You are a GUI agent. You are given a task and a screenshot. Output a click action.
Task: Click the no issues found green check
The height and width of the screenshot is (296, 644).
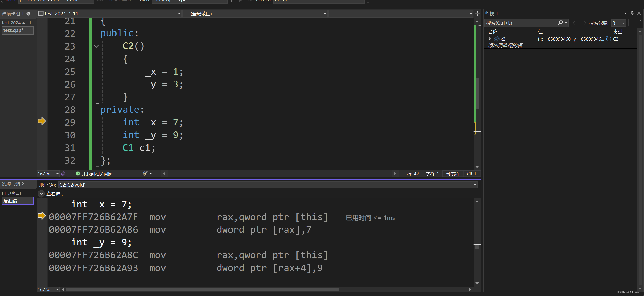78,174
